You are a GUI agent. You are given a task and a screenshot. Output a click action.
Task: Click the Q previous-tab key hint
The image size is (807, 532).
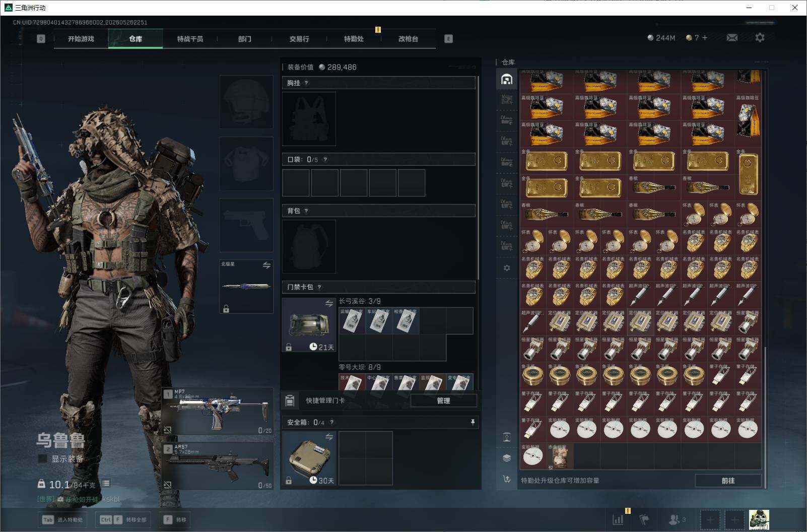[x=41, y=39]
